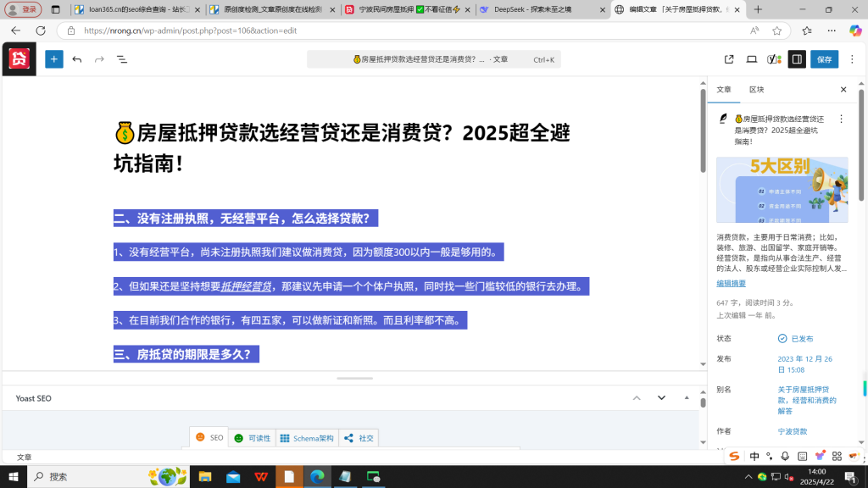The height and width of the screenshot is (488, 868).
Task: Click the 登录 profile button
Action: click(23, 9)
